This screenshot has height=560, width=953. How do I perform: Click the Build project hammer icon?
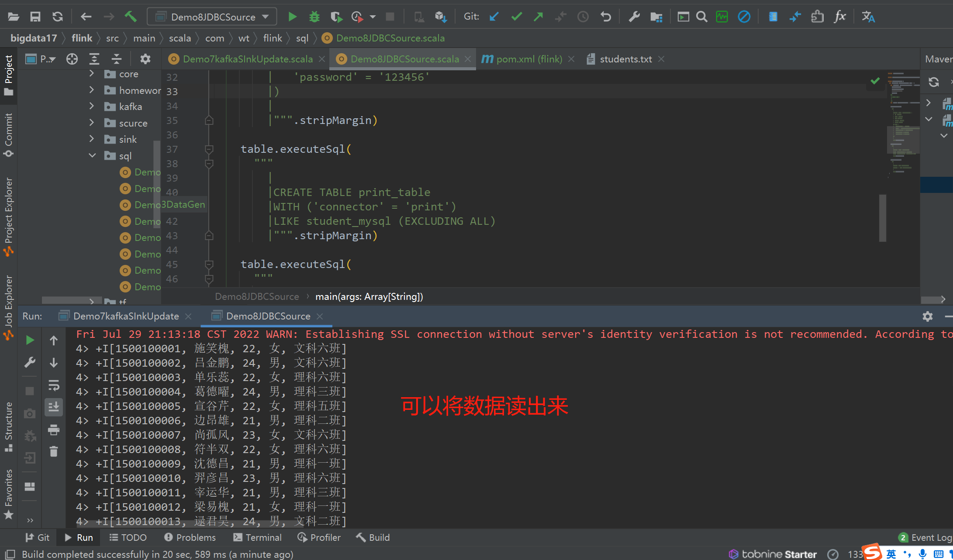point(130,17)
